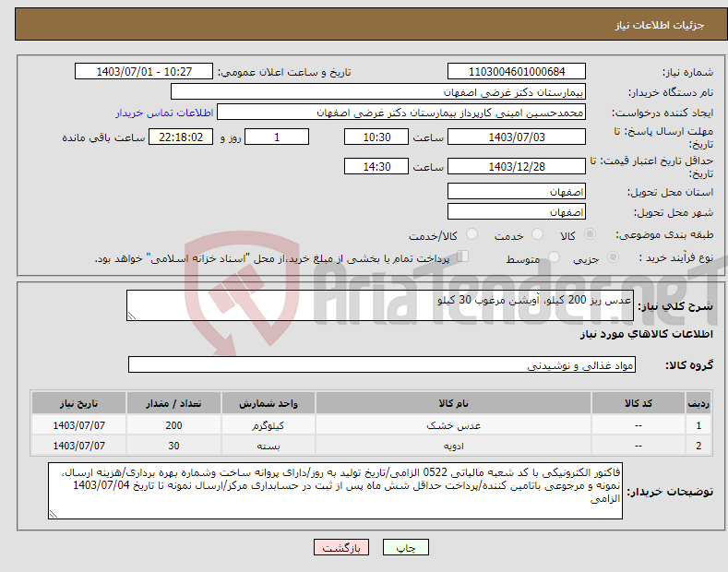Screen dimensions: 728x572
Task: Click the date cell in عدس خشک row
Action: (x=79, y=425)
